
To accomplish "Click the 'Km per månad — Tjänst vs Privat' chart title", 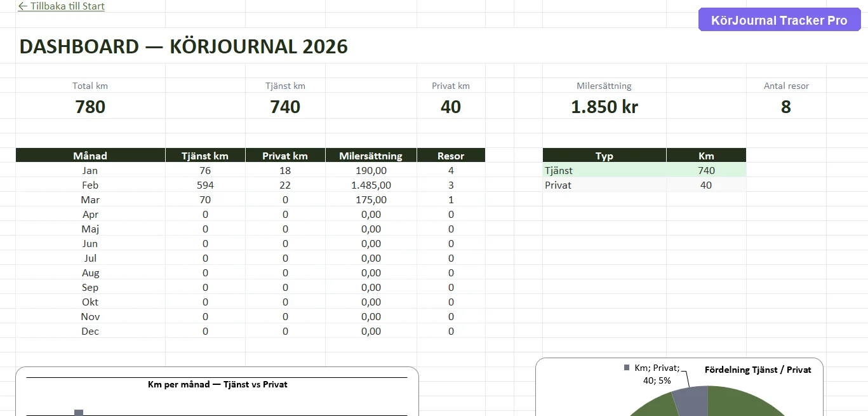I will 218,384.
